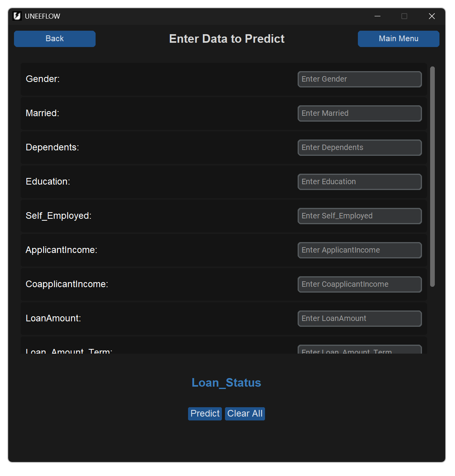The width and height of the screenshot is (455, 476).
Task: Focus the Enter Self_Employed input
Action: pyautogui.click(x=359, y=216)
